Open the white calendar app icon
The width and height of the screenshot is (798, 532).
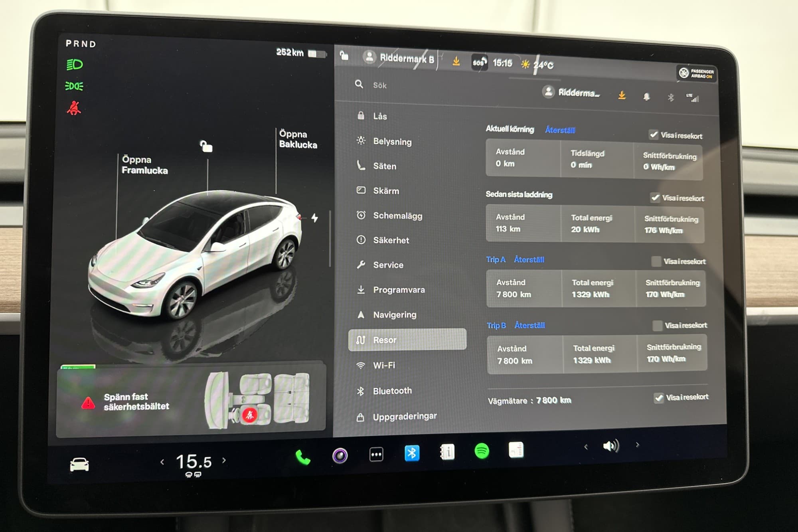(516, 450)
